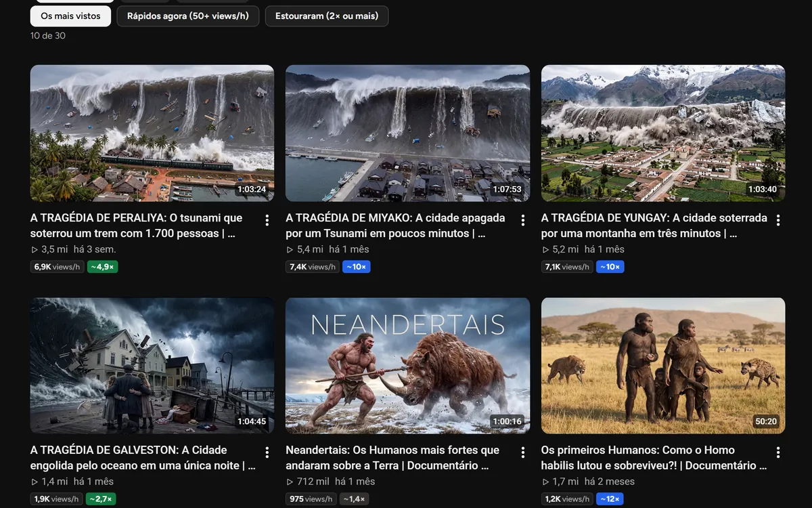The image size is (812, 508).
Task: Open the three-dot menu for the Miyako video
Action: coord(522,220)
